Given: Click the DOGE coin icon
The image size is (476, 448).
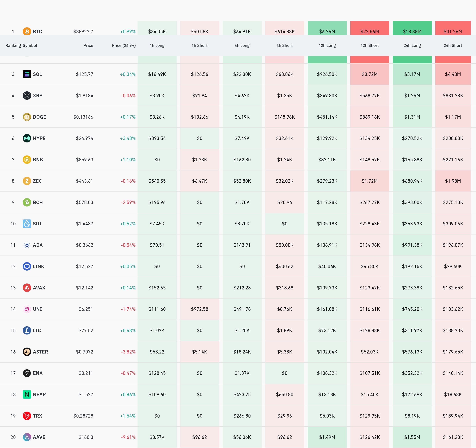Looking at the screenshot, I should (27, 117).
